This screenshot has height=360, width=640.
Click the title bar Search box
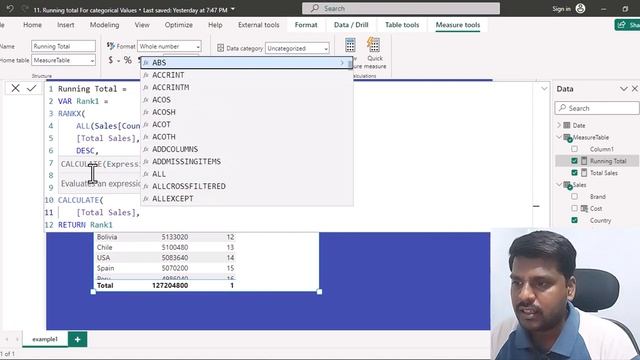[x=401, y=9]
